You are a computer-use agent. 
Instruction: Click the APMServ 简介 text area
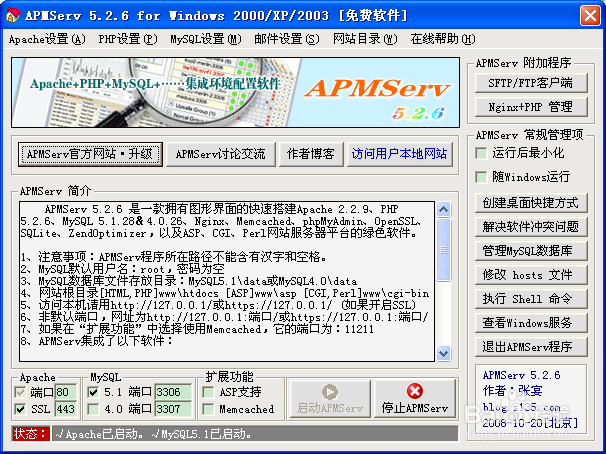tap(227, 281)
